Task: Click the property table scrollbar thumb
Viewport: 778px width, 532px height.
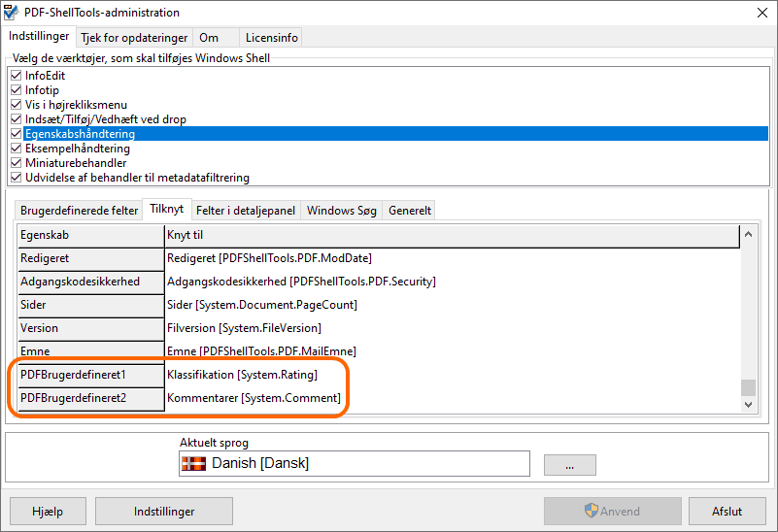Action: click(748, 387)
